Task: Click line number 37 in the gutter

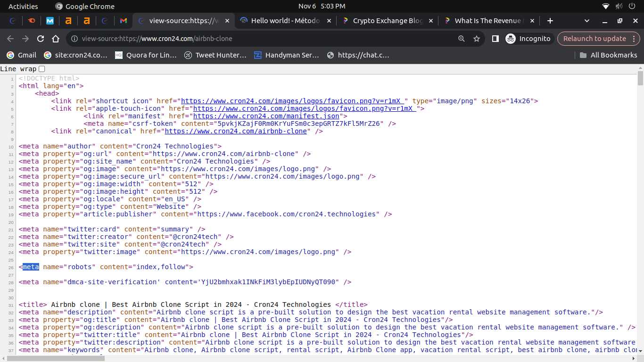Action: [x=11, y=350]
